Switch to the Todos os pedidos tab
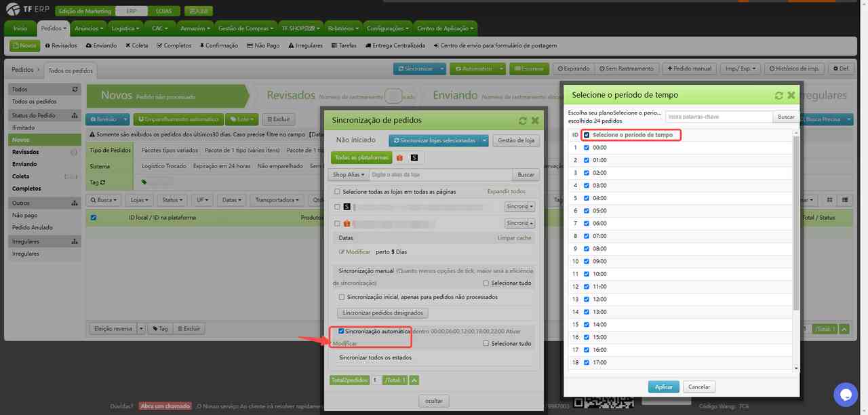The width and height of the screenshot is (868, 415). pyautogui.click(x=71, y=71)
